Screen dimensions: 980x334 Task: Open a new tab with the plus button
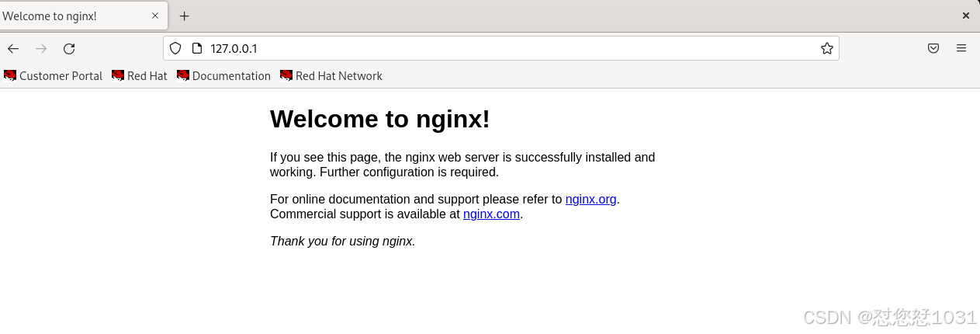click(184, 16)
